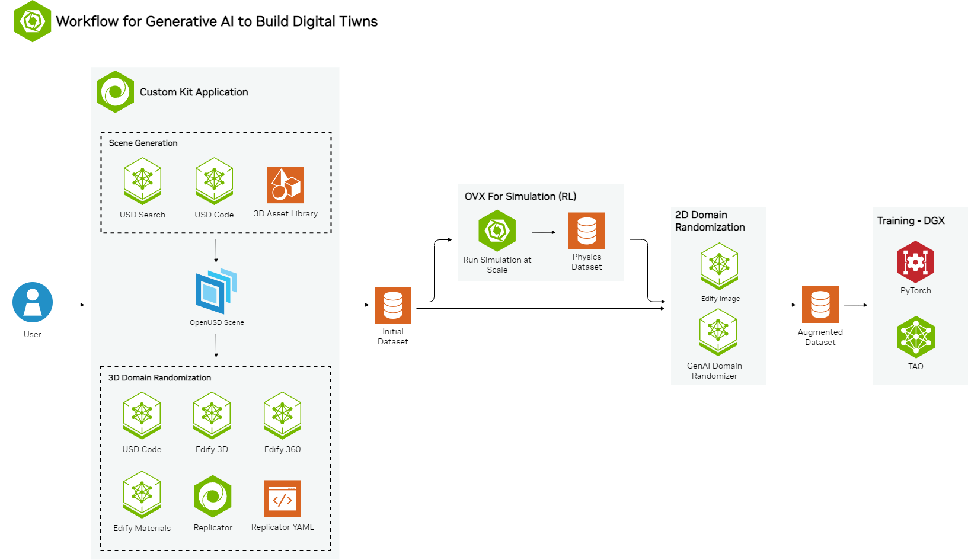Click the OpenUSD Scene icon
The width and height of the screenshot is (968, 560).
[x=216, y=291]
